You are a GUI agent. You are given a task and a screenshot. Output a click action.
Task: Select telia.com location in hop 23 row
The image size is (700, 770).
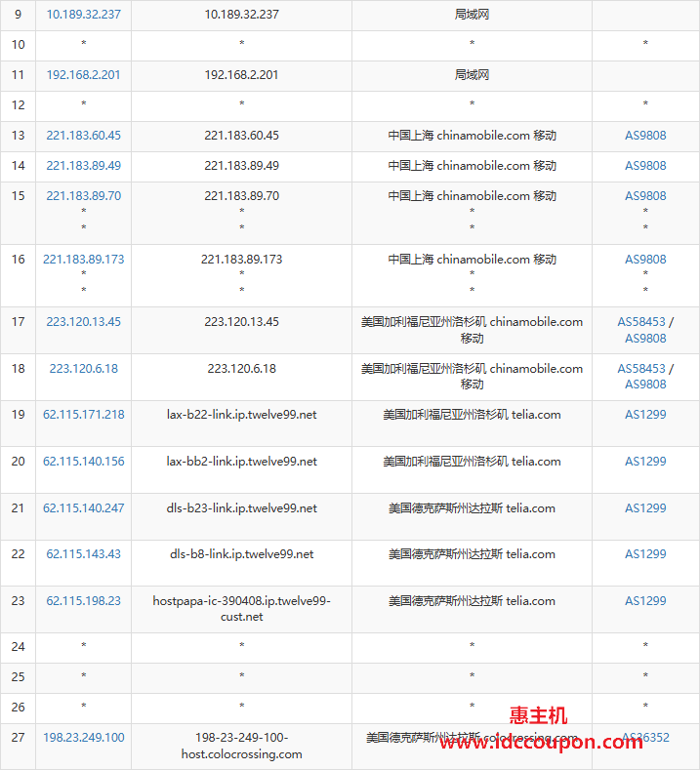(472, 600)
